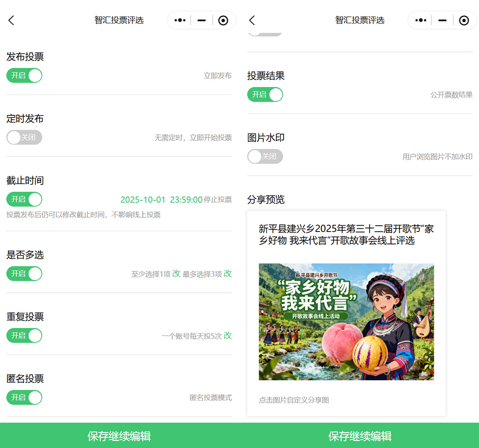Click the share preview image to customize
This screenshot has height=448, width=479.
[x=346, y=322]
